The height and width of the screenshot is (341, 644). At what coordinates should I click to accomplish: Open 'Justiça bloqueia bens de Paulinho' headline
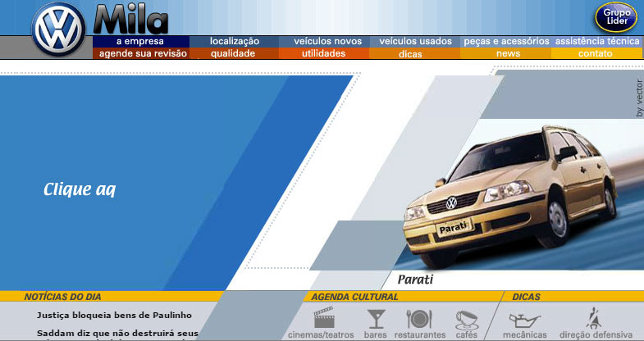click(x=114, y=316)
